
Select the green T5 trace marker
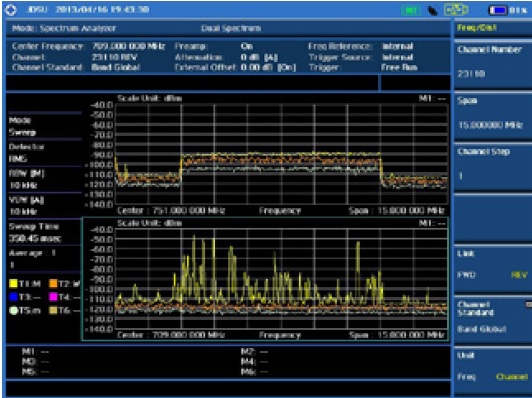click(x=13, y=310)
